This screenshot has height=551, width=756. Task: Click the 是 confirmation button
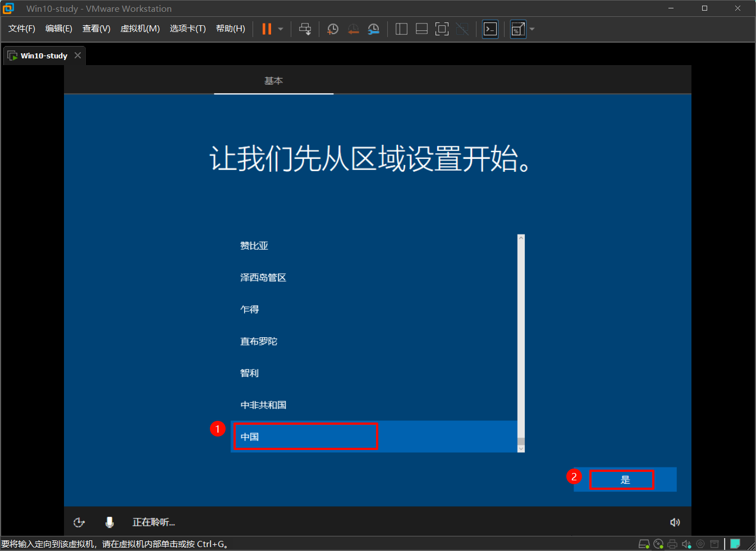(622, 480)
